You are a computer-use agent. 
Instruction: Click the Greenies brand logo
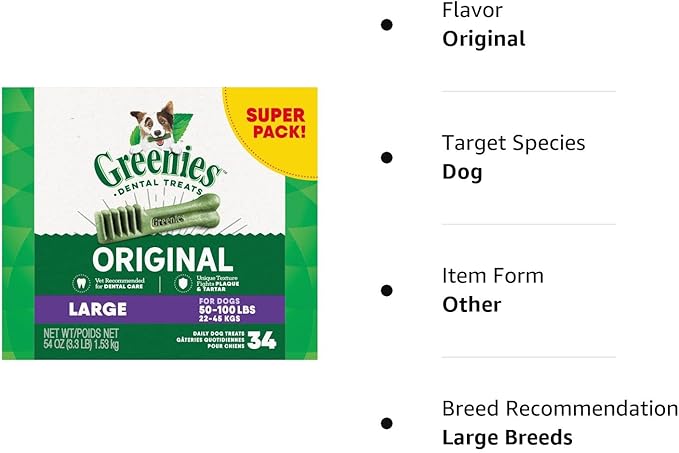[x=157, y=164]
